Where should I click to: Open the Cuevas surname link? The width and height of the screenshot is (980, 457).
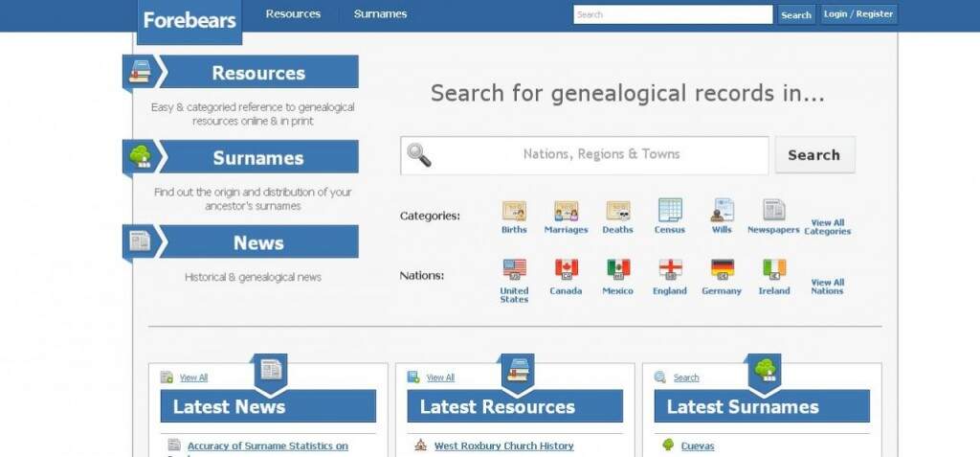click(698, 446)
